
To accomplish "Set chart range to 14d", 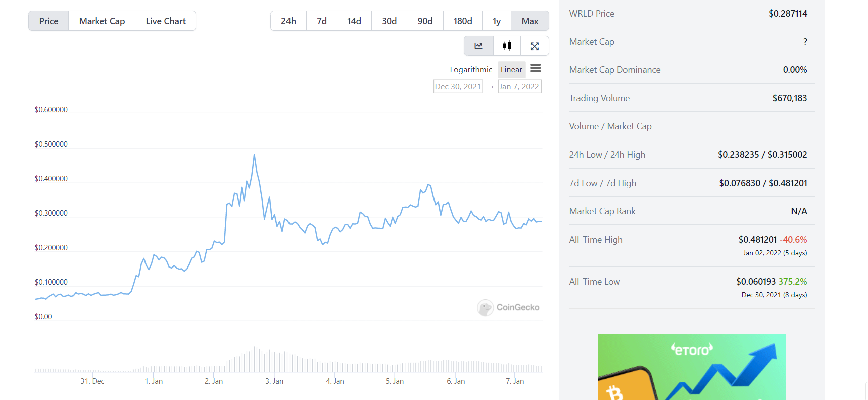I will 354,21.
